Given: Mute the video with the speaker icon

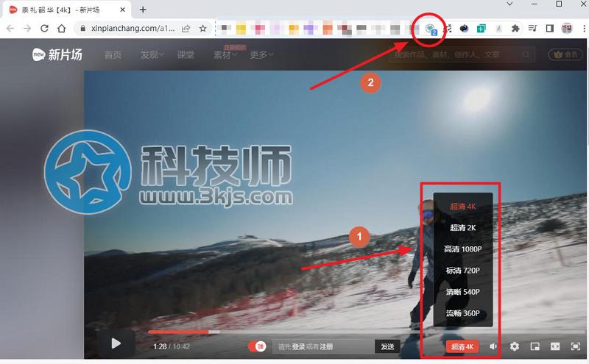Looking at the screenshot, I should 493,346.
